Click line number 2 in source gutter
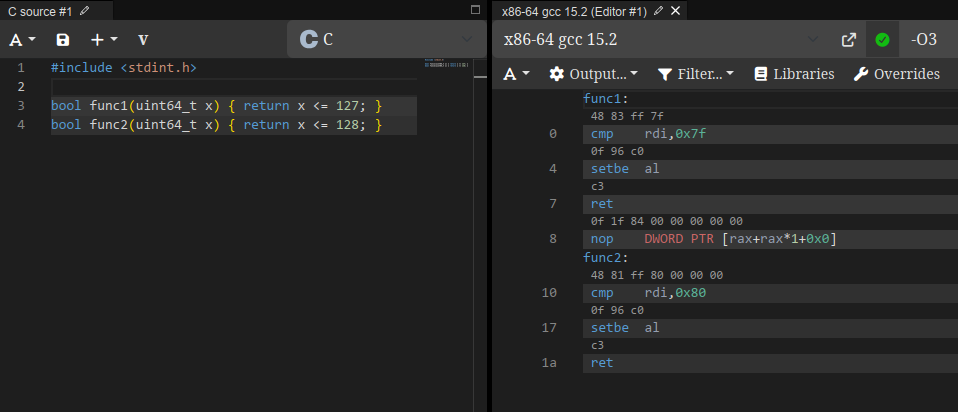This screenshot has height=412, width=958. pyautogui.click(x=21, y=86)
